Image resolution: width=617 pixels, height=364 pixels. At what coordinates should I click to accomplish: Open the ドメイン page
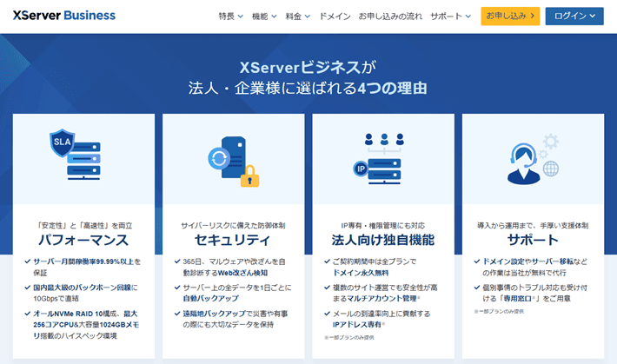[x=335, y=17]
